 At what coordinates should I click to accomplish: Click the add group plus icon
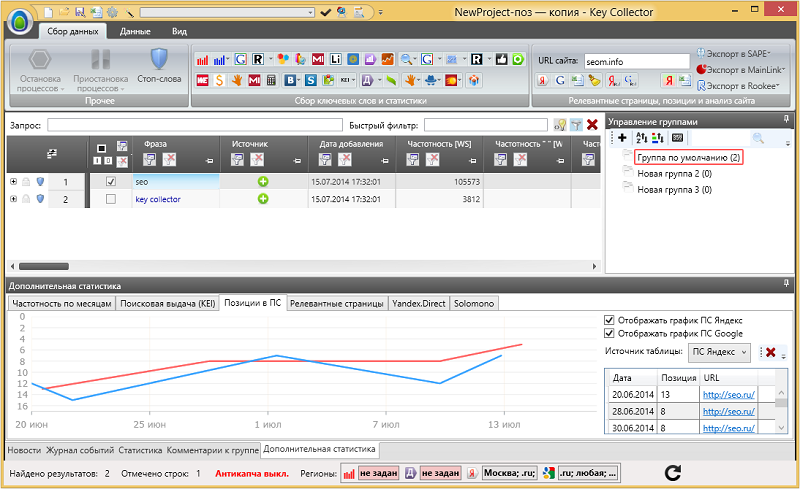622,137
